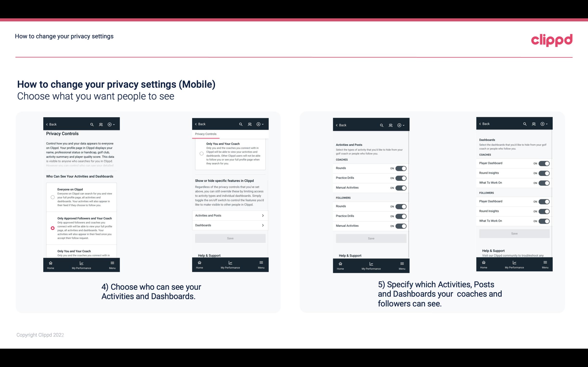The image size is (588, 367).
Task: Toggle Manual Activities switch under Followers
Action: click(x=400, y=226)
